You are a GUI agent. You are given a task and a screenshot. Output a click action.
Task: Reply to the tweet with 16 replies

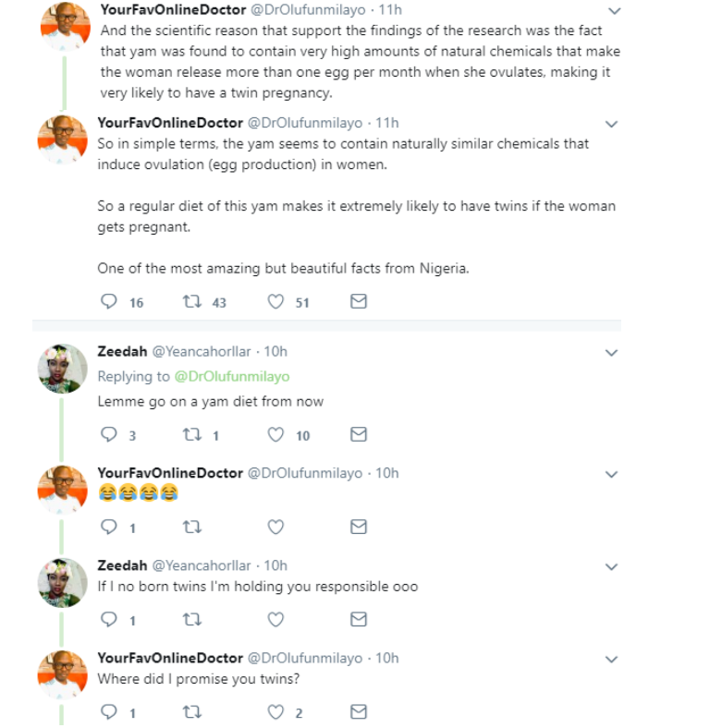[x=109, y=302]
